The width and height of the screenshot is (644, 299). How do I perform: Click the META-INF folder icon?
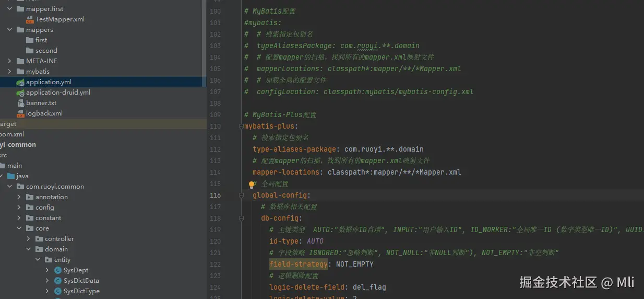pos(20,61)
